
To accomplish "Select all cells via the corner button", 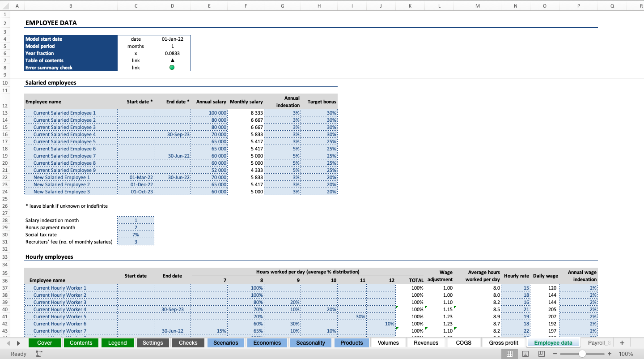I will click(x=5, y=6).
